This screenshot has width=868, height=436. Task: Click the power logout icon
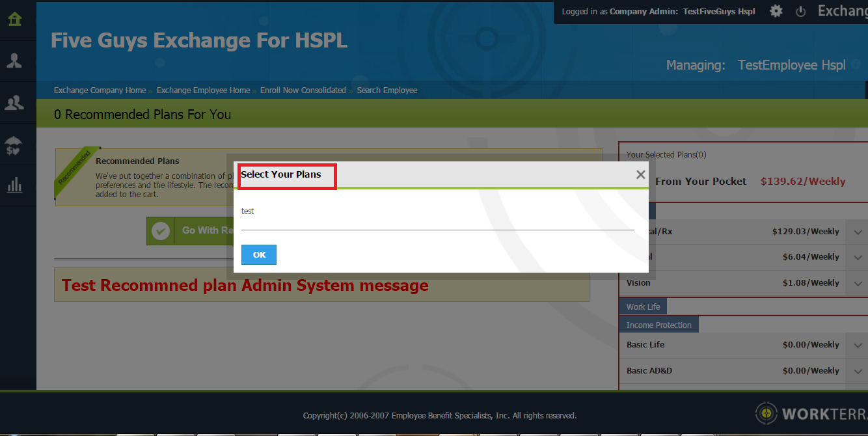(x=801, y=11)
